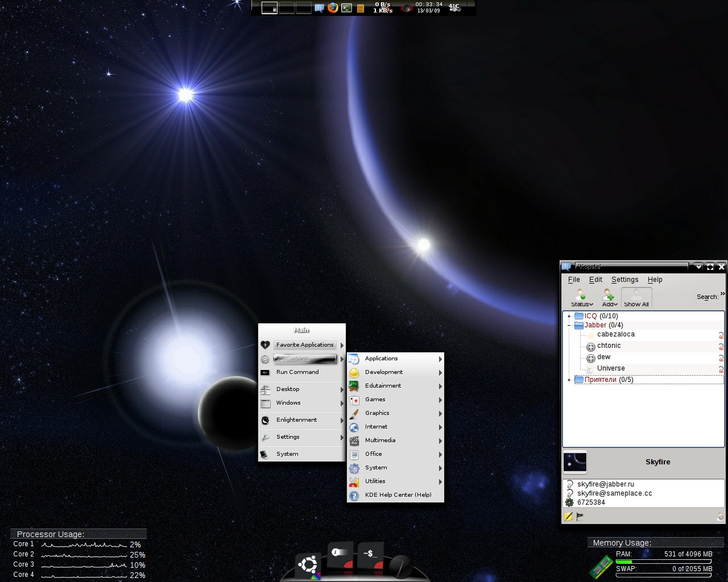Open the orange file cabinet shelf icon

point(361,9)
